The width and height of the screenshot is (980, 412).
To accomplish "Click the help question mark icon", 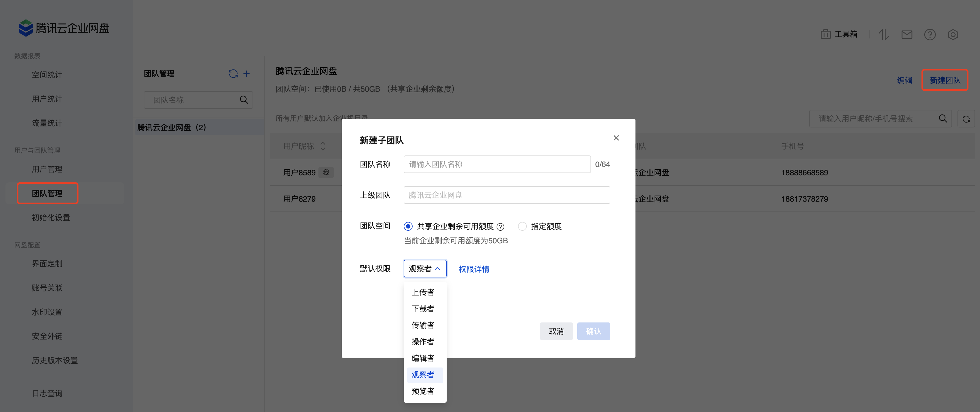I will 929,35.
